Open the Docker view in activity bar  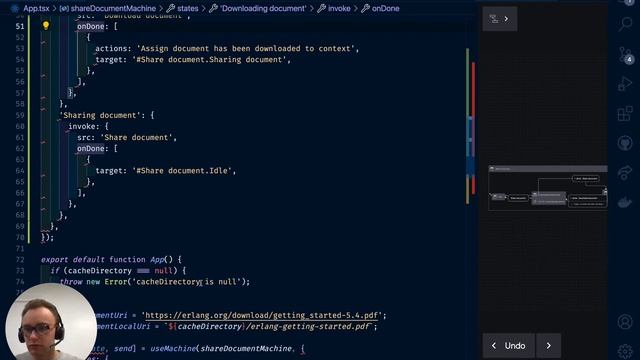[625, 202]
